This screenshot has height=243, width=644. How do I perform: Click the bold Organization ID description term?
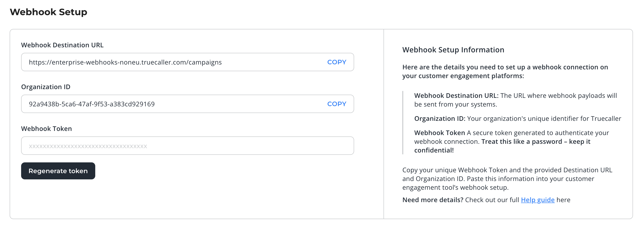(440, 118)
